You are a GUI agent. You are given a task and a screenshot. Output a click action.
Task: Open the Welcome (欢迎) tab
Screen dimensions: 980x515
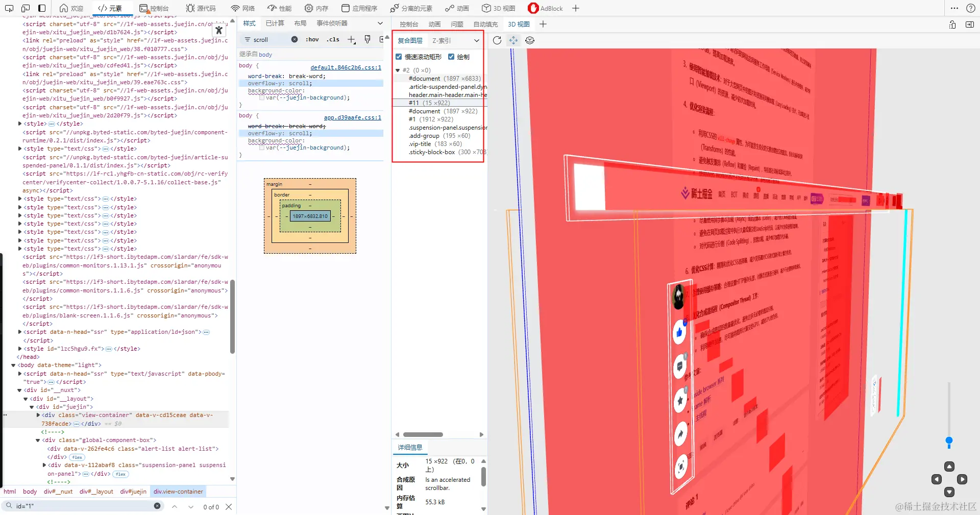[x=71, y=8]
